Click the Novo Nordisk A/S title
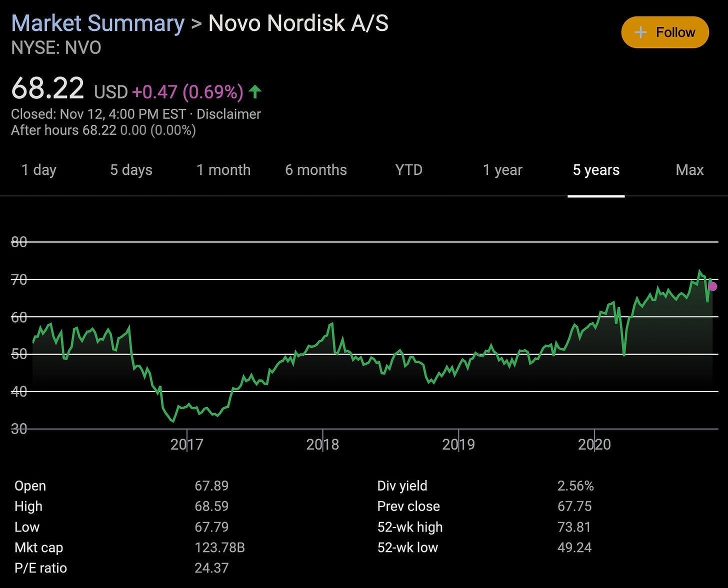The width and height of the screenshot is (728, 588). tap(298, 23)
